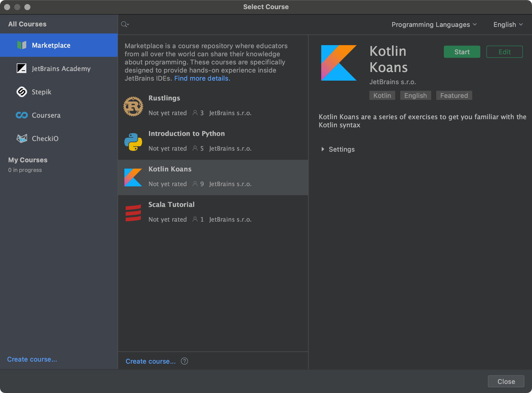
Task: Click the large Kotlin Koans logo
Action: coord(339,63)
